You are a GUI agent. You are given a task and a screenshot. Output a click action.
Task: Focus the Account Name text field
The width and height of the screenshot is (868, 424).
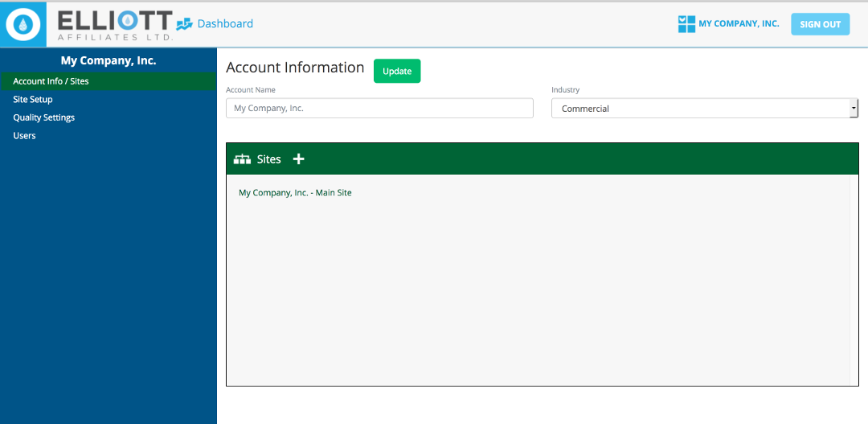click(379, 109)
